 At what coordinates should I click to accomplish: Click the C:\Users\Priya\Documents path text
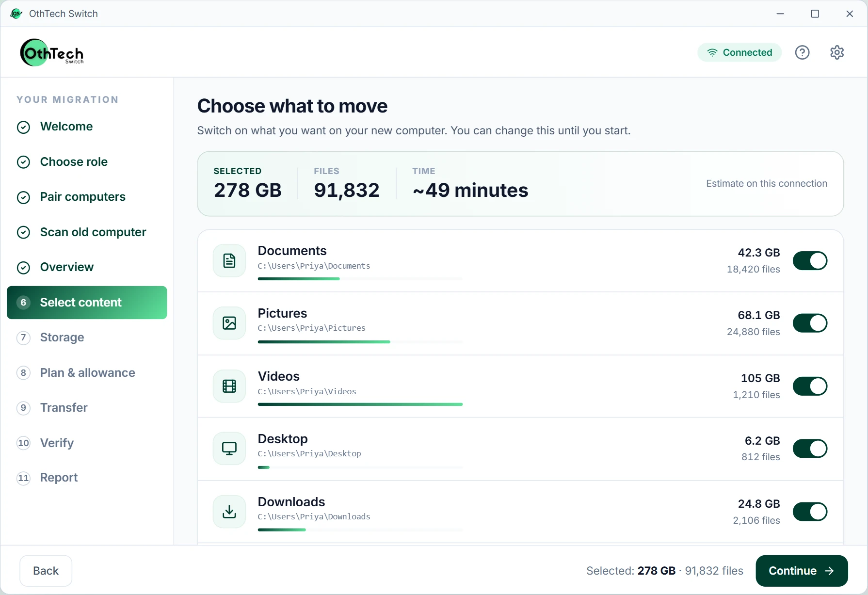pos(314,266)
